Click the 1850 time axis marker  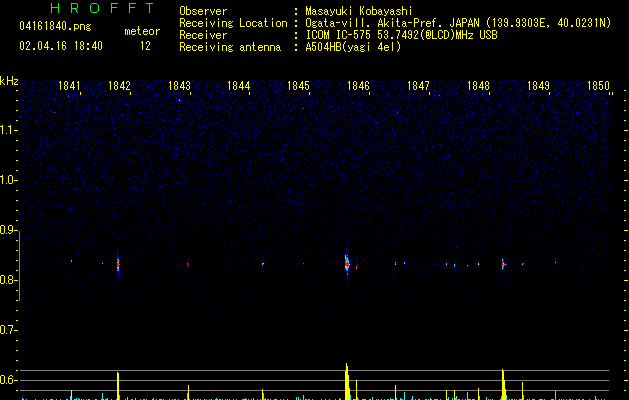(x=598, y=86)
